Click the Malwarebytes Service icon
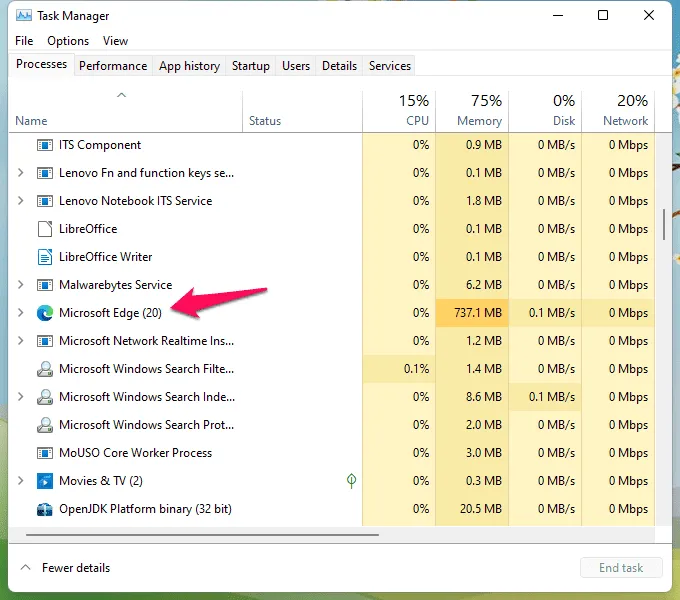Screen dimensions: 680x600 (x=45, y=285)
